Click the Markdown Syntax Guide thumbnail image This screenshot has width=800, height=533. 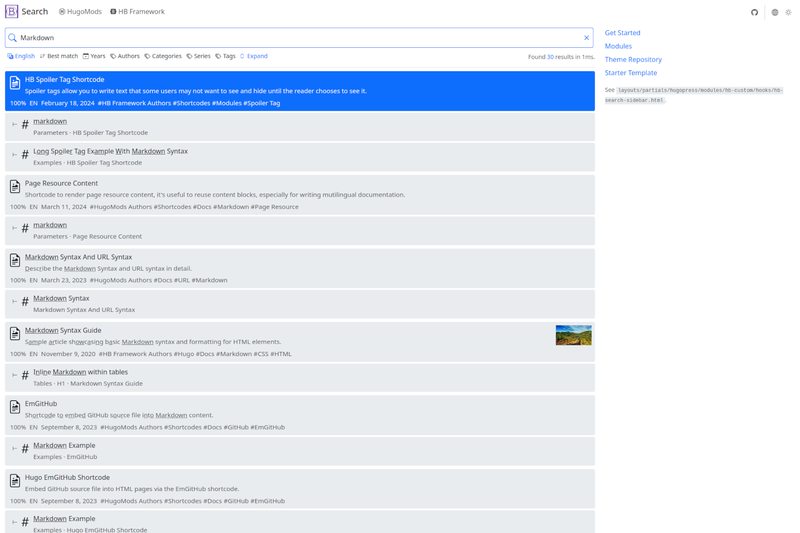pyautogui.click(x=573, y=335)
